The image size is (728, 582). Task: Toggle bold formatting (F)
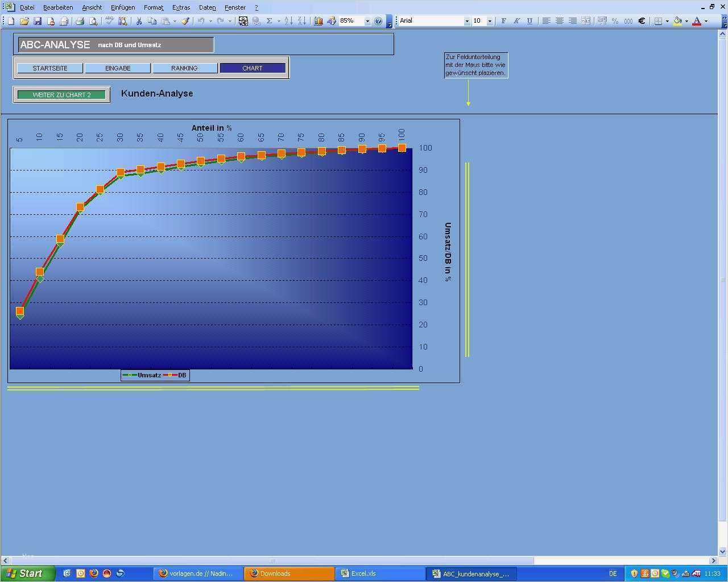click(503, 21)
